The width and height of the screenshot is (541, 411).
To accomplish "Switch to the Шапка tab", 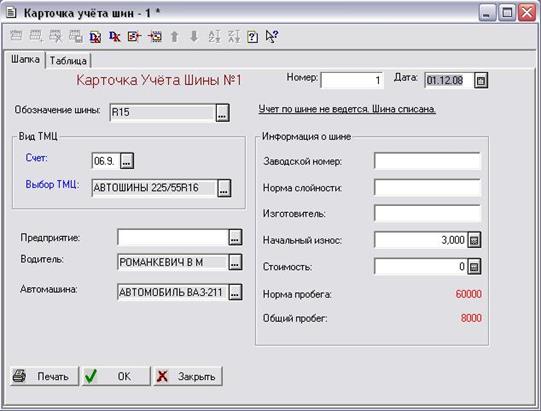I will [25, 59].
